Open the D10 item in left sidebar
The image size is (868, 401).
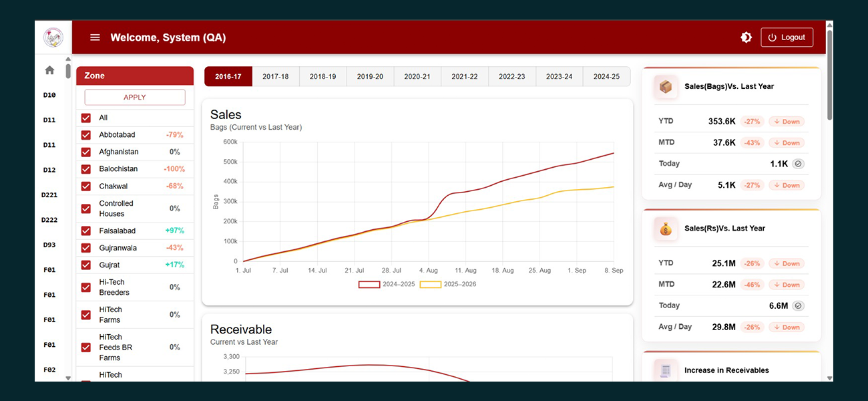[49, 95]
